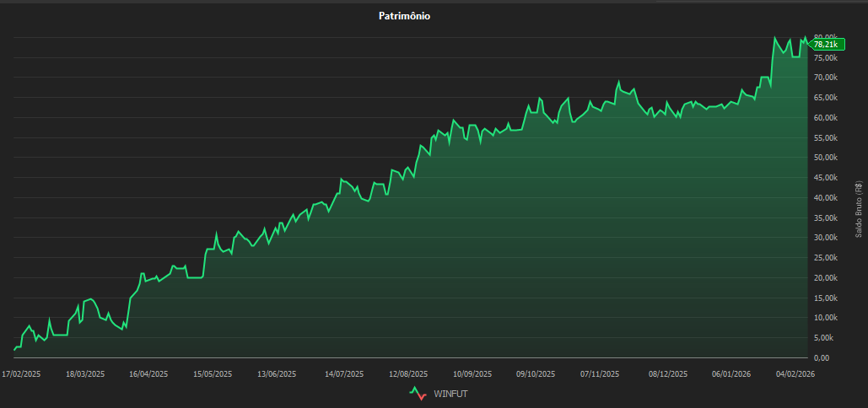The image size is (868, 408).
Task: Toggle the WINFUT series legend label
Action: [x=450, y=394]
